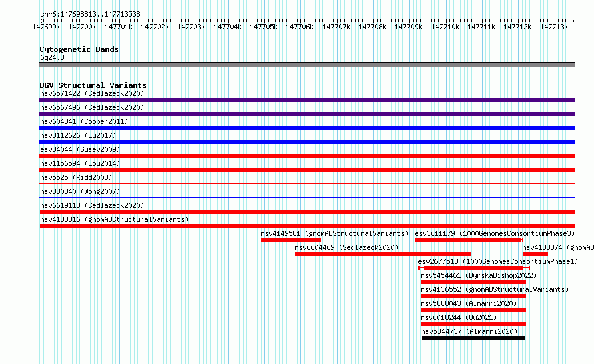Open nsv4133316 (gnomADStructuralVariants) label
The image size is (594, 364).
click(x=114, y=219)
